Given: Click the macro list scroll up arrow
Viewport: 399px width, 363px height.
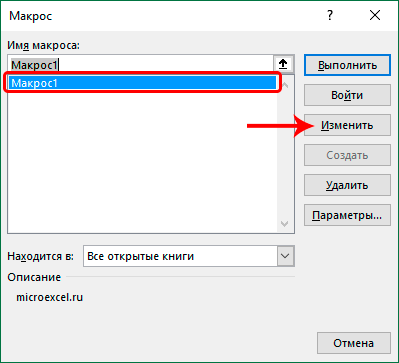Looking at the screenshot, I should 285,85.
